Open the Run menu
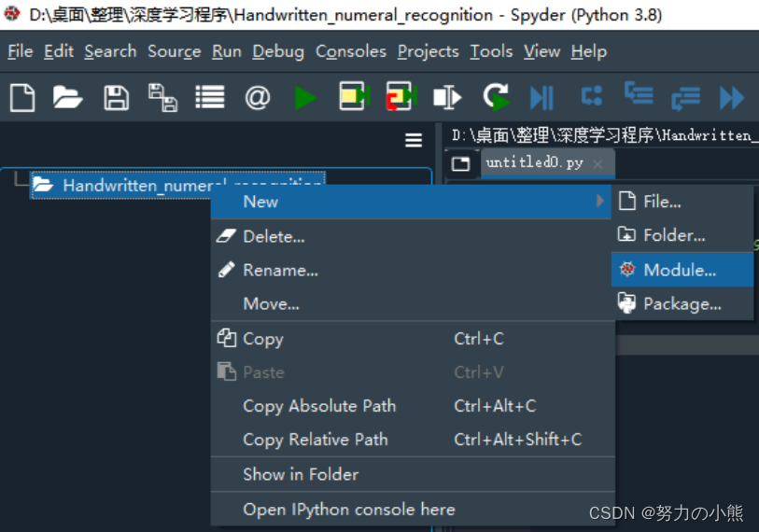The width and height of the screenshot is (759, 532). click(x=227, y=51)
